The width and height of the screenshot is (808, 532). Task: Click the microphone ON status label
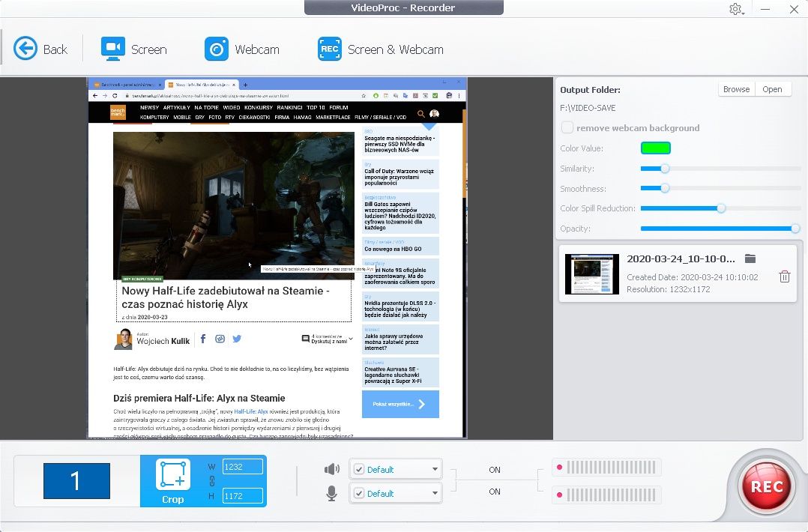495,492
